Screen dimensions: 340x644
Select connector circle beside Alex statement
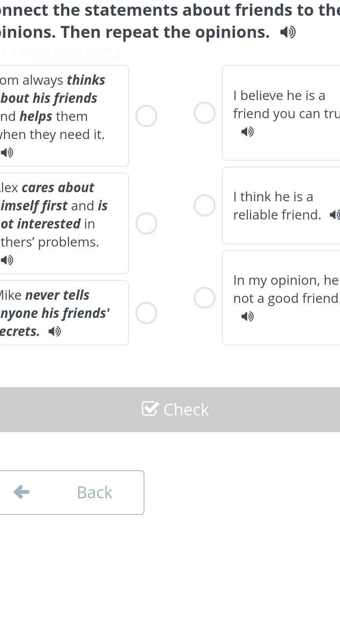tap(146, 224)
